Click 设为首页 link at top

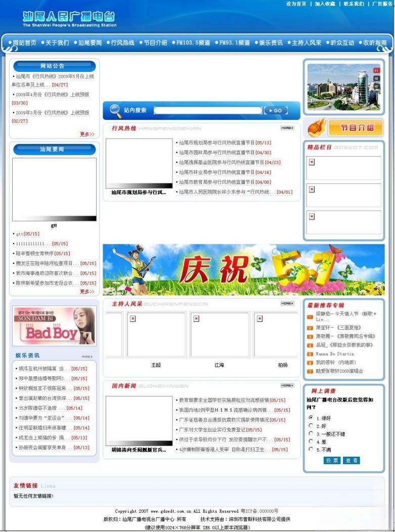point(296,4)
